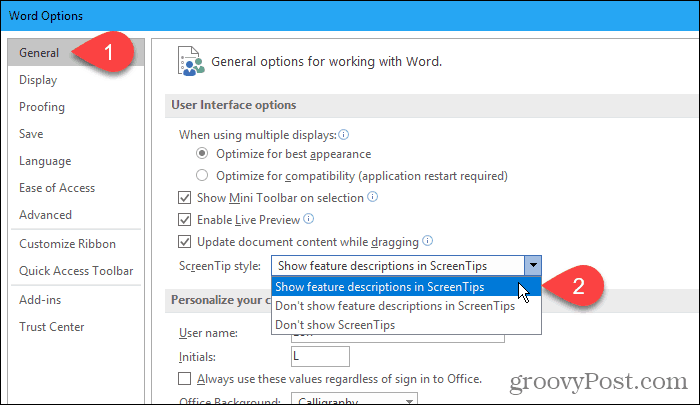Select Optimize for best appearance radio button
Viewport: 700px width, 405px height.
202,154
